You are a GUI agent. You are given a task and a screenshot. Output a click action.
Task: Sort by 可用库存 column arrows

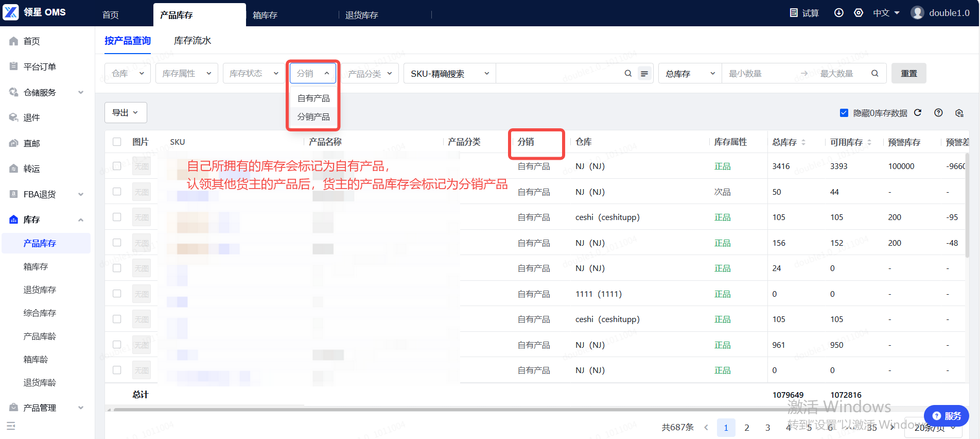pos(869,142)
